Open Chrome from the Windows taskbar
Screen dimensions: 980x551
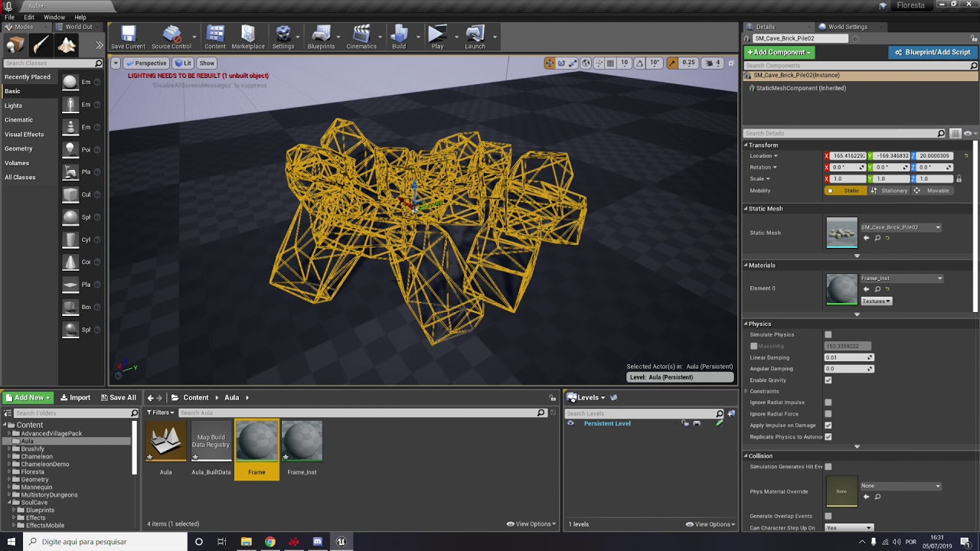[269, 542]
